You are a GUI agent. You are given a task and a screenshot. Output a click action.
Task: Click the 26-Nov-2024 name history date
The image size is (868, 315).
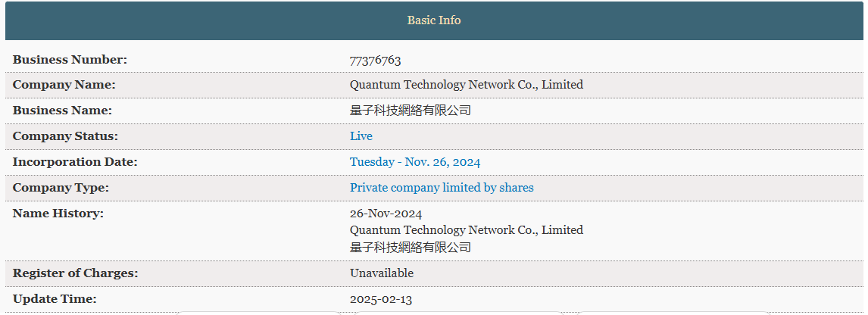tap(386, 214)
